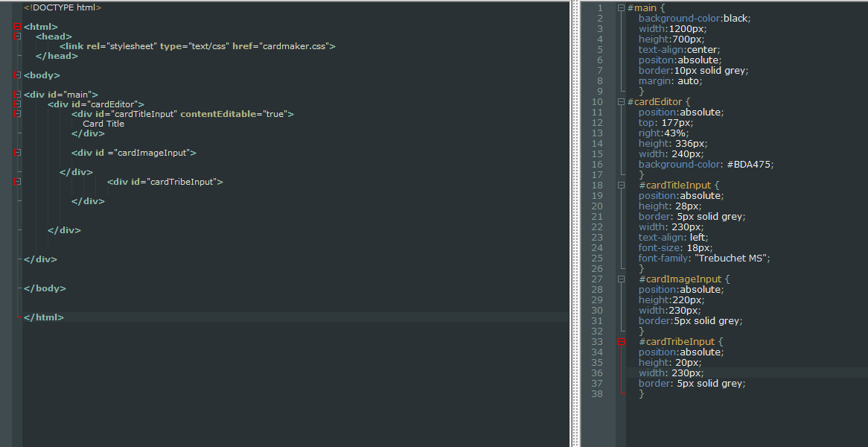Click the vertical divider between the two panes

574,223
